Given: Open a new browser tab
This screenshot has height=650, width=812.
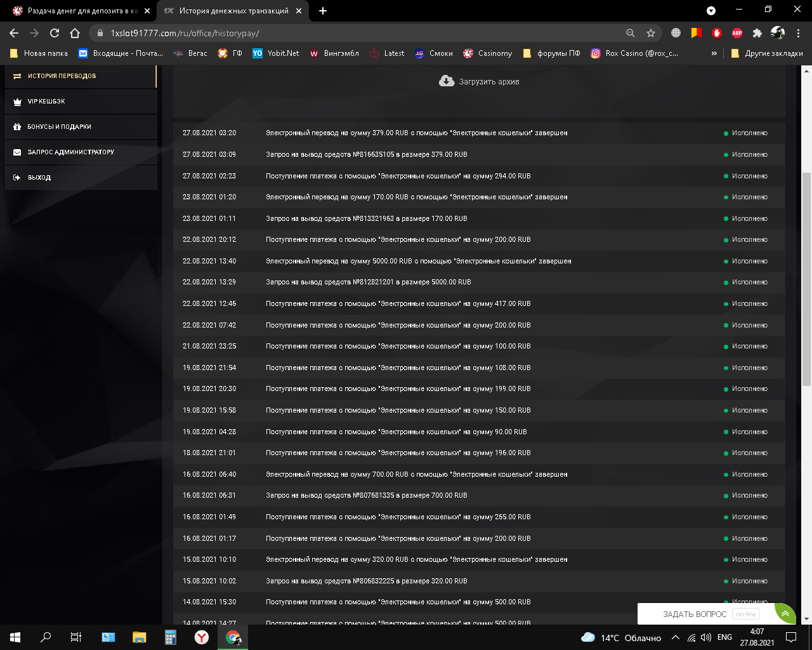Looking at the screenshot, I should tap(323, 11).
